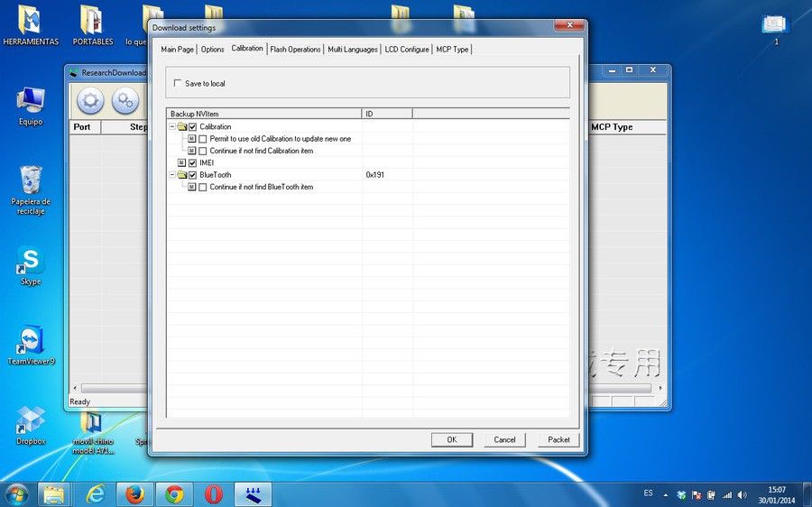
Task: Enable the Save to local checkbox
Action: tap(178, 83)
